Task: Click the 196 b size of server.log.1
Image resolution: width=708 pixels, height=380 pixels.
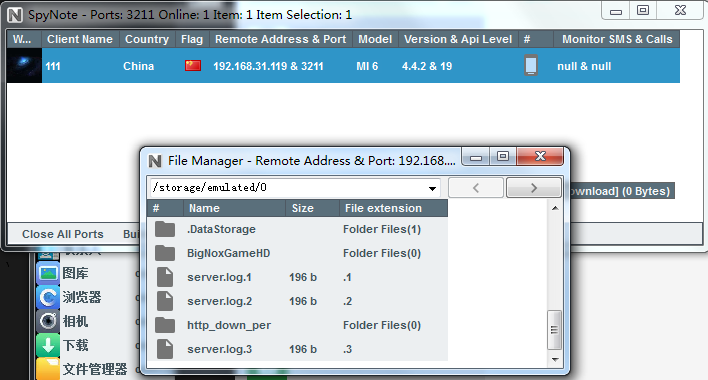Action: [303, 277]
